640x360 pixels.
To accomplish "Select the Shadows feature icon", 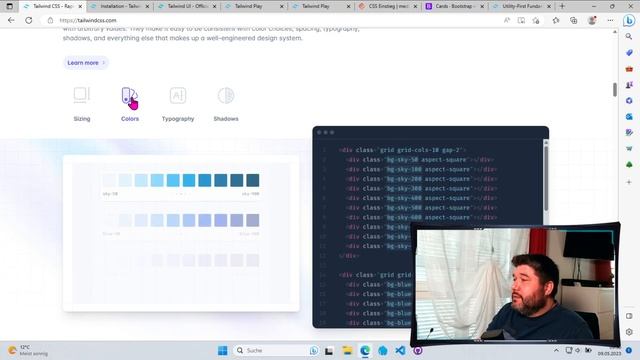I will tap(226, 95).
